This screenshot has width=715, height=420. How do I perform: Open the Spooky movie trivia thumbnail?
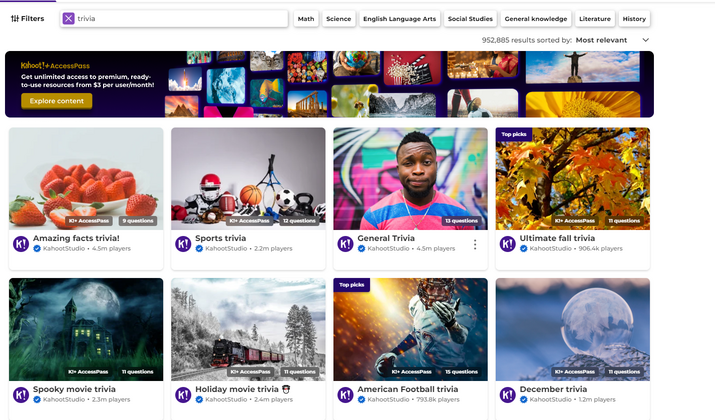point(86,329)
